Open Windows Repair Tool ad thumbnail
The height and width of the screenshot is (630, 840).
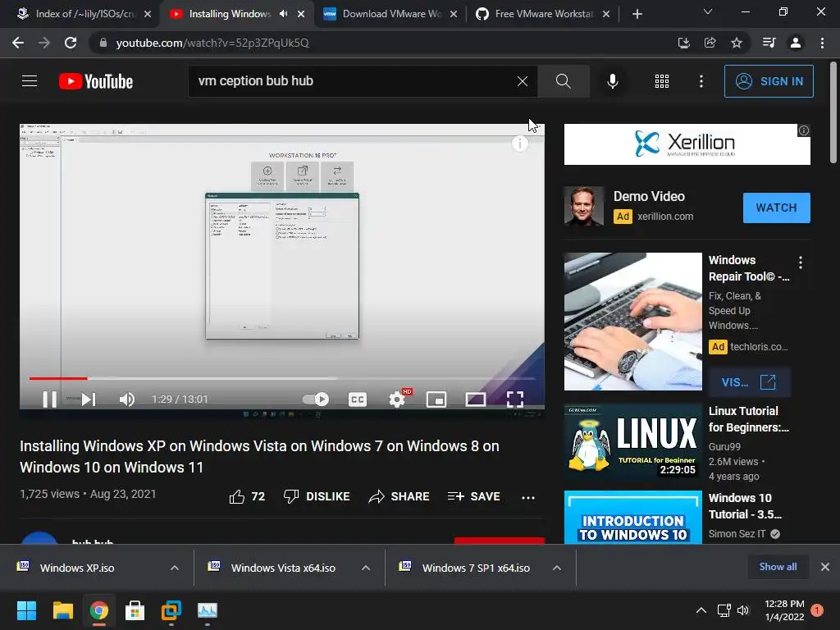(632, 322)
